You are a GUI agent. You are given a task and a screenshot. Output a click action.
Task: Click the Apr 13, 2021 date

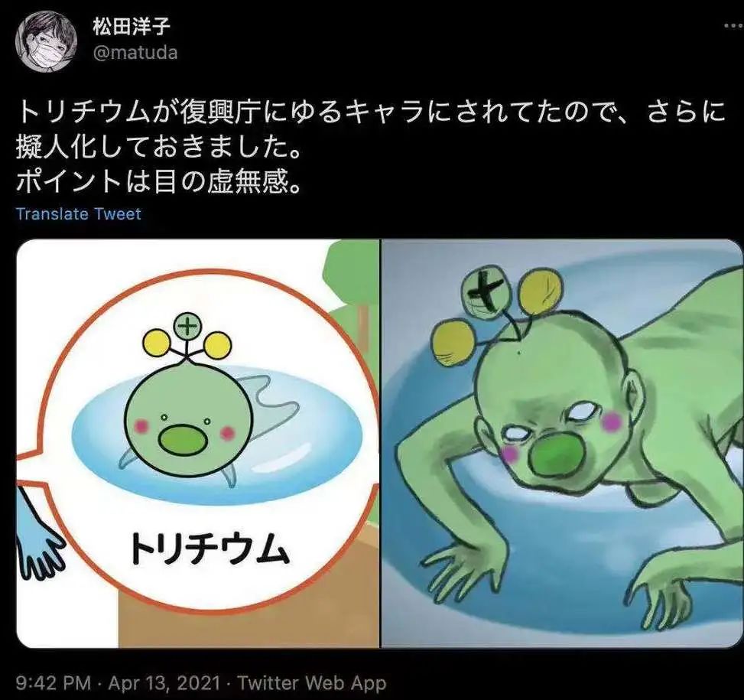(164, 683)
